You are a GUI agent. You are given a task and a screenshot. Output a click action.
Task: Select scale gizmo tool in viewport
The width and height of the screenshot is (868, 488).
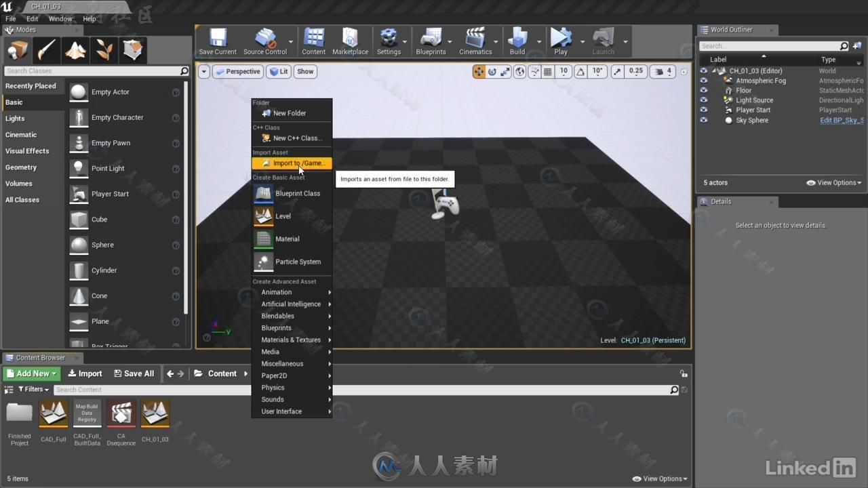click(505, 71)
